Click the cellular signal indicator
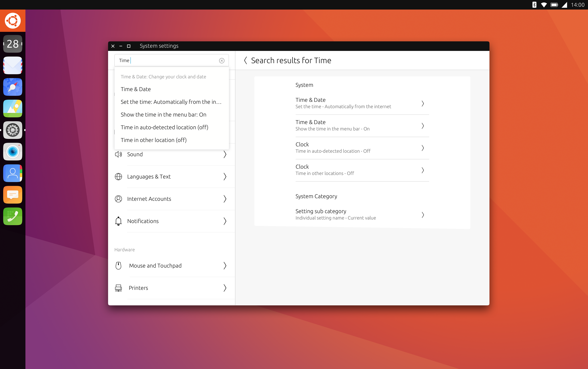The image size is (588, 369). click(x=564, y=5)
